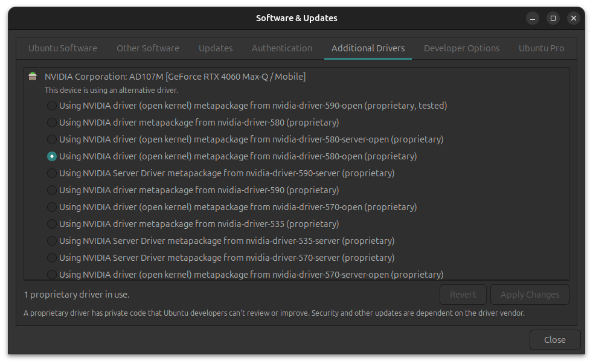Select the nvidia-driver-580-server-open driver option
593x364 pixels.
click(52, 139)
